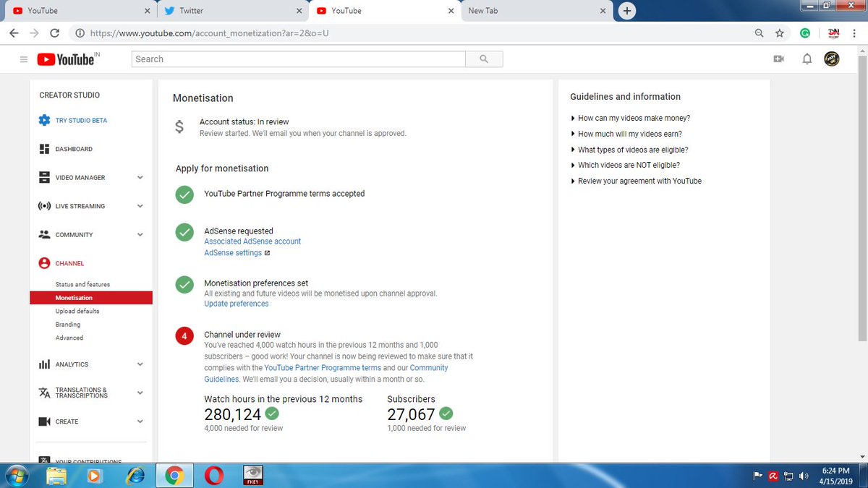
Task: Click the create video camera icon
Action: click(779, 59)
